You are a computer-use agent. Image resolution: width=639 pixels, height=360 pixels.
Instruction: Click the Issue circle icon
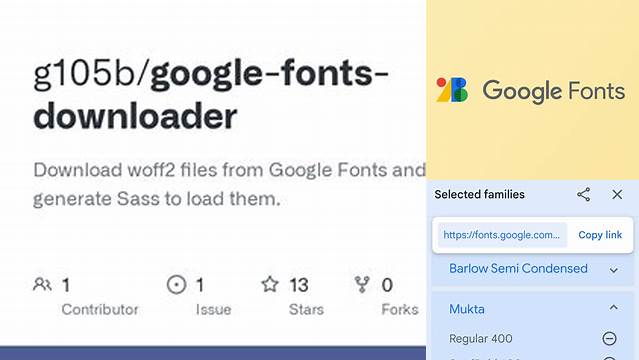pos(176,284)
